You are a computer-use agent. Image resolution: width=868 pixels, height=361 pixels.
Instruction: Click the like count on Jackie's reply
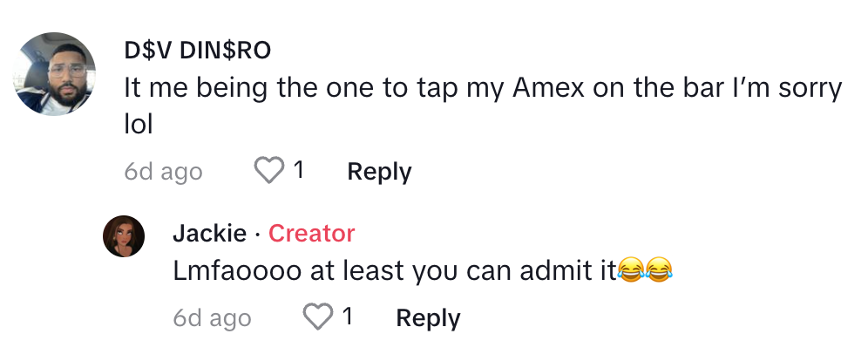(x=348, y=317)
